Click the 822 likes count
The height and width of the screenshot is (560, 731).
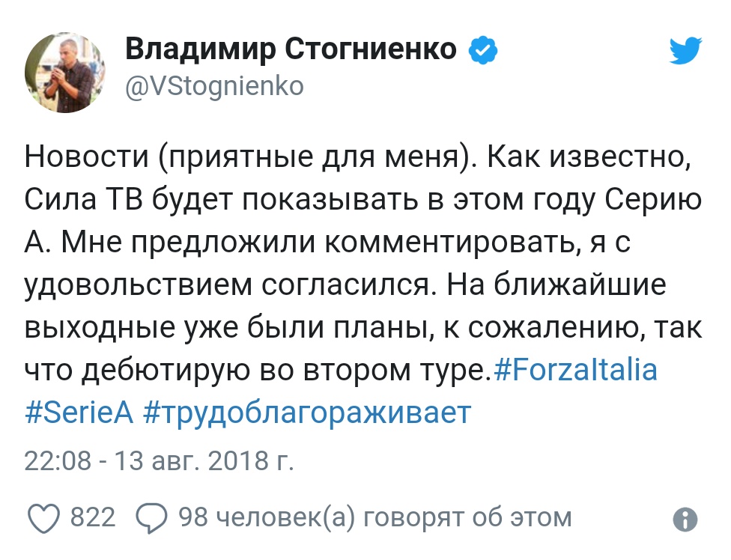point(93,517)
